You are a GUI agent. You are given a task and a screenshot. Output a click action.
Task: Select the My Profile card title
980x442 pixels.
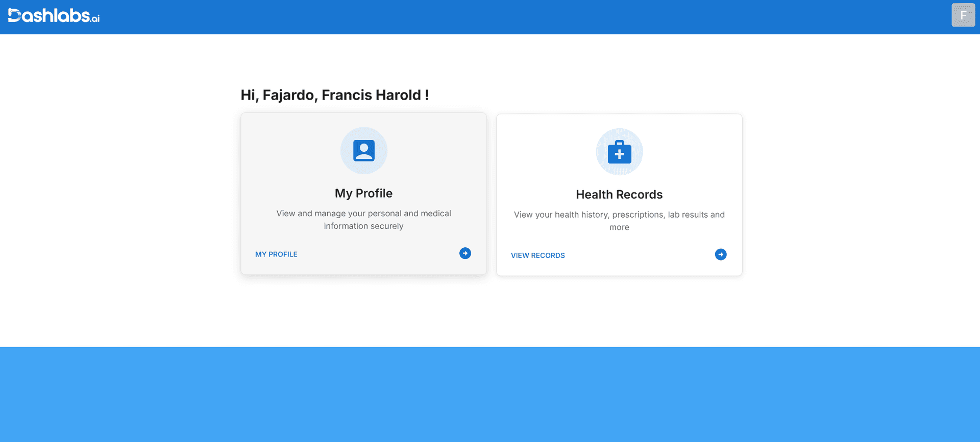coord(363,193)
